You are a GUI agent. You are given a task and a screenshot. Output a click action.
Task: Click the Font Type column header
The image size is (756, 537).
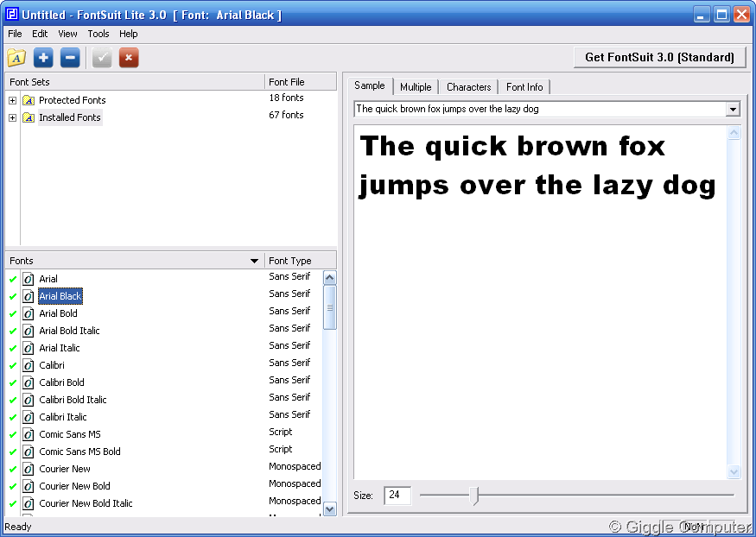(x=301, y=261)
